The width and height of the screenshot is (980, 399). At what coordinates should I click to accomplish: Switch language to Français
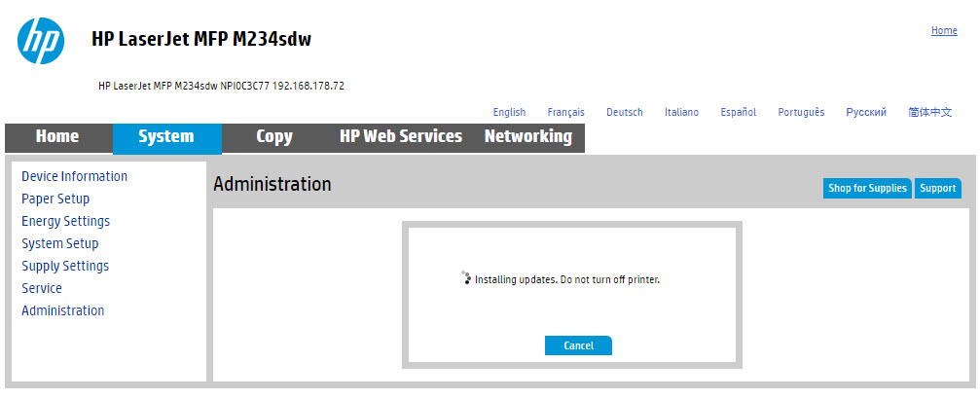point(566,113)
